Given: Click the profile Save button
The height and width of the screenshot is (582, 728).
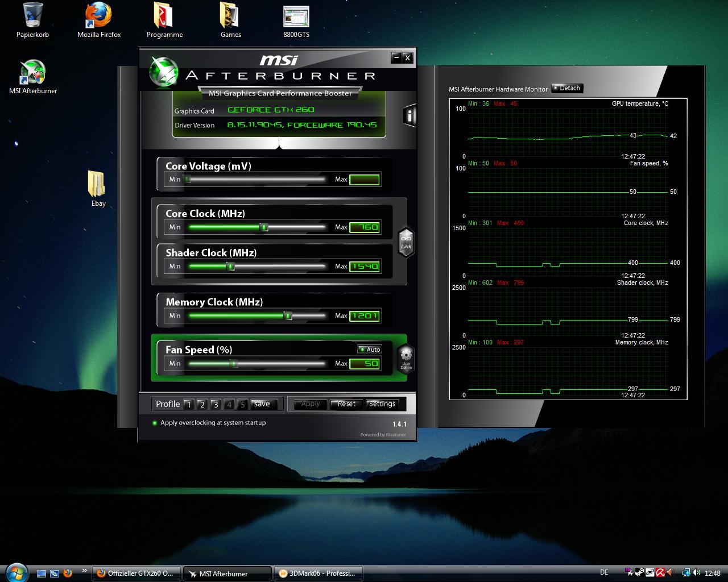Looking at the screenshot, I should click(x=263, y=404).
